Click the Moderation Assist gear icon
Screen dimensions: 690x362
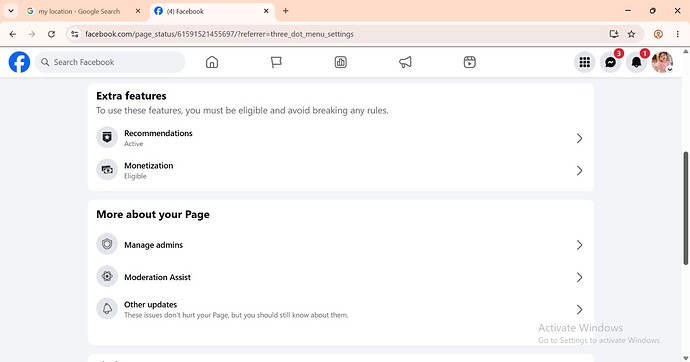[107, 276]
